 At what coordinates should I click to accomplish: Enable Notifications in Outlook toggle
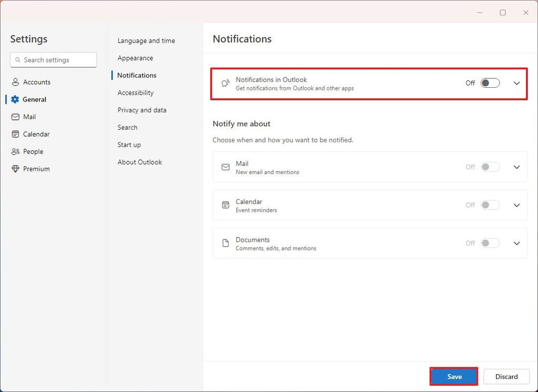[490, 82]
